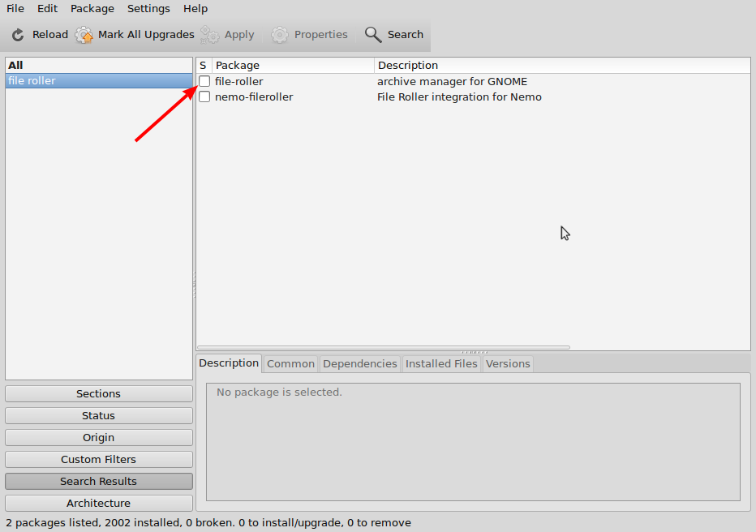This screenshot has width=756, height=532.
Task: Select the file-roller package name
Action: click(x=239, y=81)
